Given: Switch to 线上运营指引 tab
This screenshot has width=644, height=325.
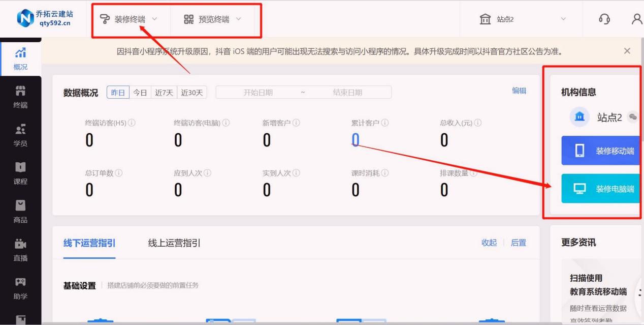Looking at the screenshot, I should [x=174, y=243].
